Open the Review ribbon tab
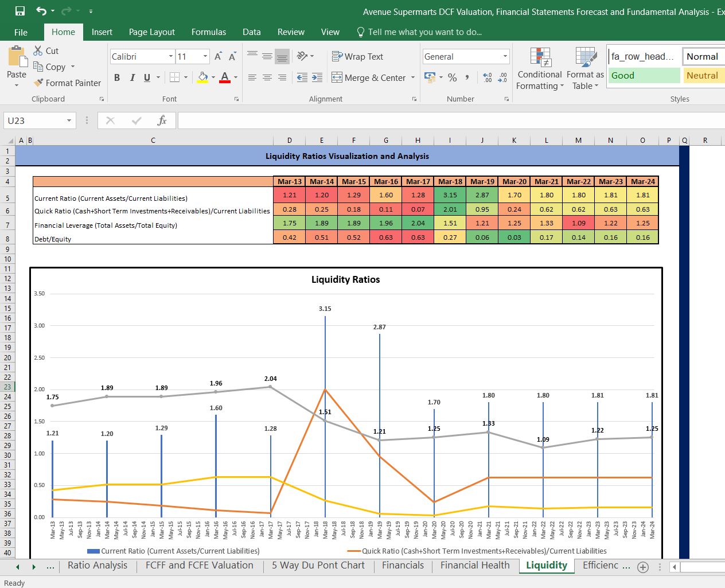The image size is (725, 588). pyautogui.click(x=291, y=32)
